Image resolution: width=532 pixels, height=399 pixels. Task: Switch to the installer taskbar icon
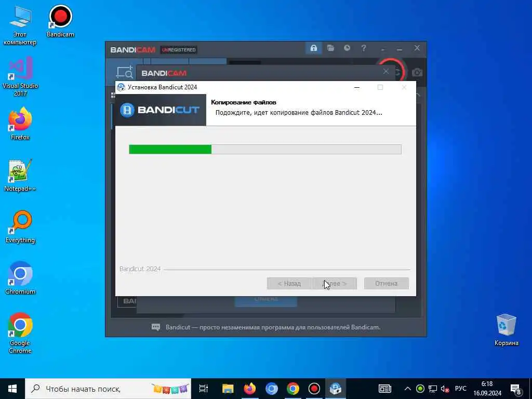336,389
